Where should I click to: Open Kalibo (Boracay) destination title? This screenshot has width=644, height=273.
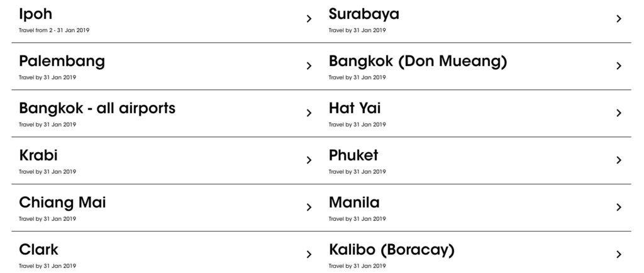point(391,249)
